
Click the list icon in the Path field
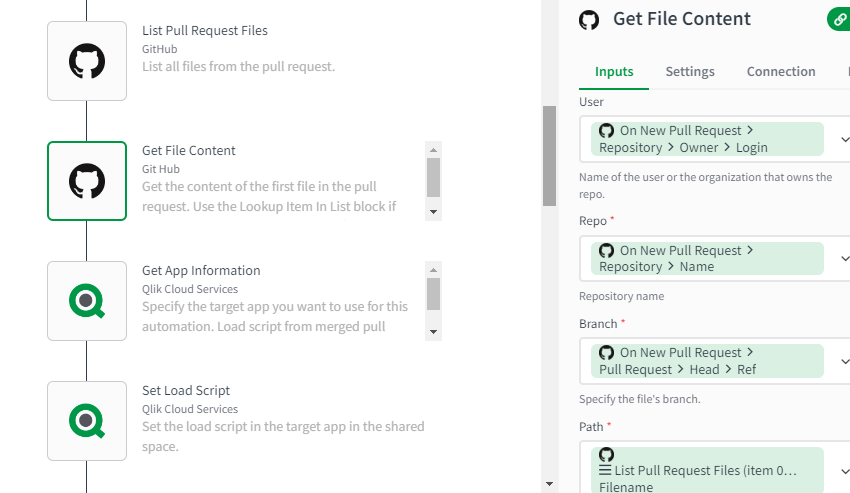pos(605,470)
